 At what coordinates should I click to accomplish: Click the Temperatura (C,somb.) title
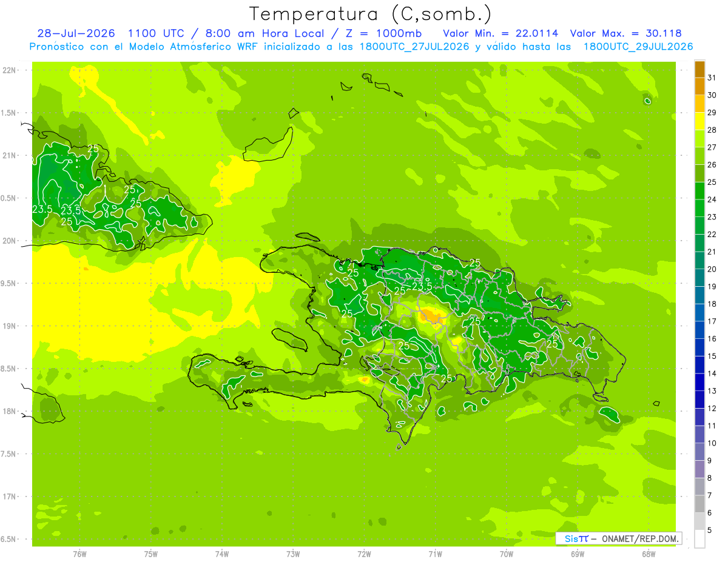pos(371,14)
